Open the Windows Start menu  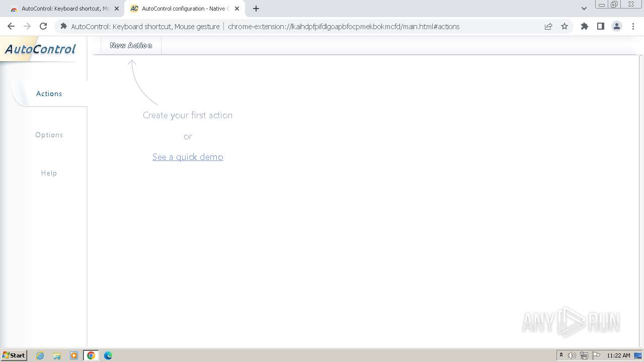click(14, 355)
